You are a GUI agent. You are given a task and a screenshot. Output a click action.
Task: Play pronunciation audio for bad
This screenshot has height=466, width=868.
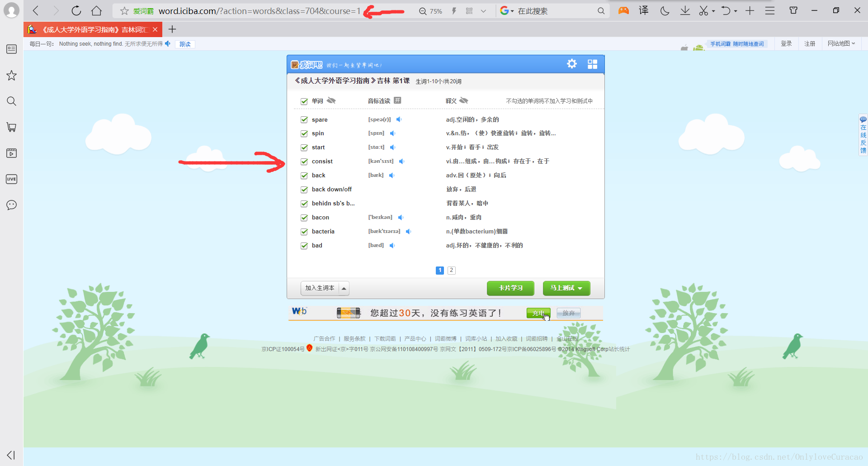point(392,246)
